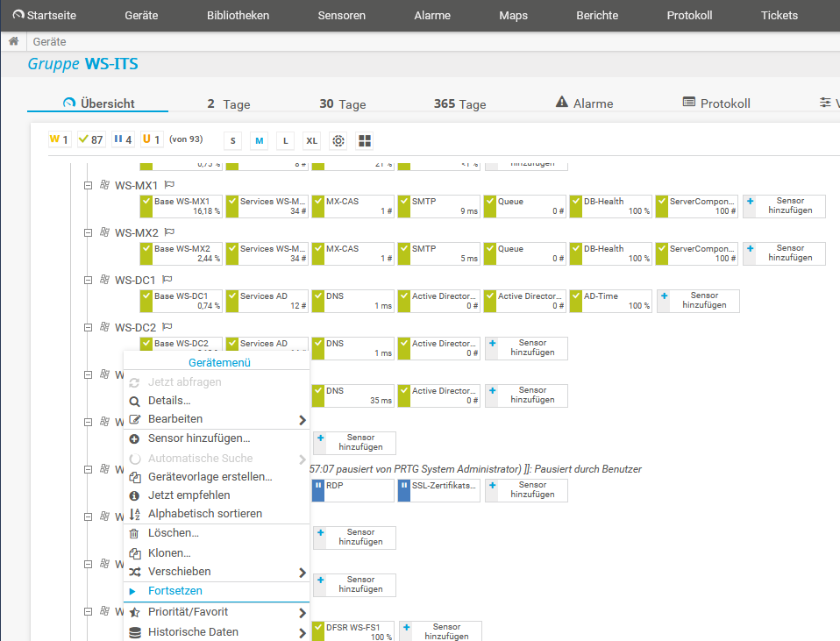840x641 pixels.
Task: Choose Löschen... from the device menu
Action: click(217, 533)
